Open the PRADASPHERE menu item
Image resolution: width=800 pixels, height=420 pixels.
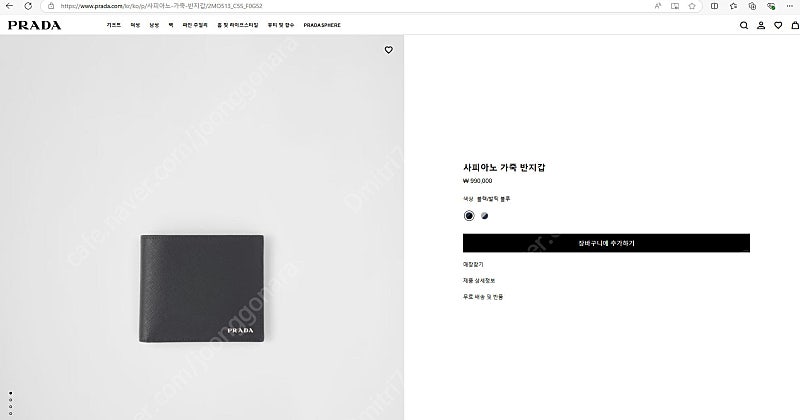click(x=322, y=25)
